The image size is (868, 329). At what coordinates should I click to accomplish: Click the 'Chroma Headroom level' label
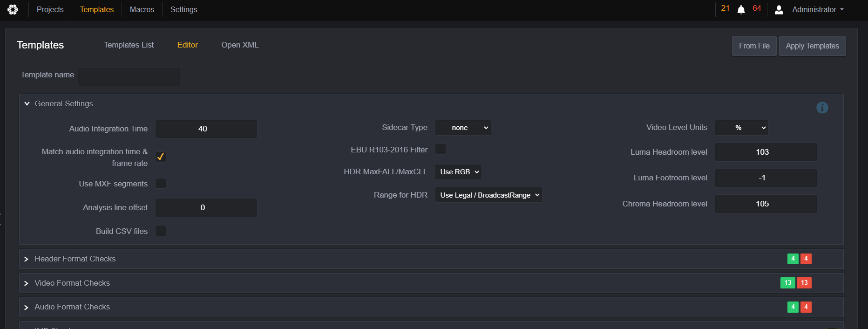tap(665, 204)
